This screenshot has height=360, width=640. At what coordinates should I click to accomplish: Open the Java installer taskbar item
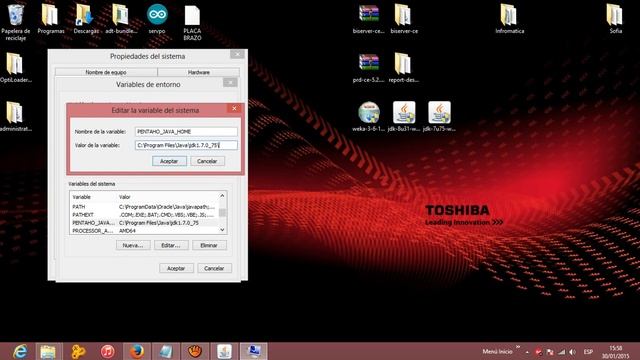[224, 351]
